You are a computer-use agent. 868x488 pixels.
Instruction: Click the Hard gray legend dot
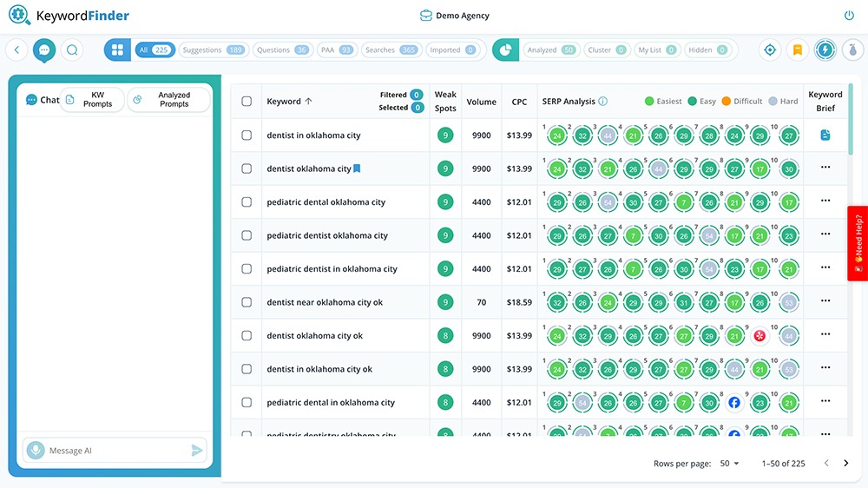pyautogui.click(x=773, y=102)
